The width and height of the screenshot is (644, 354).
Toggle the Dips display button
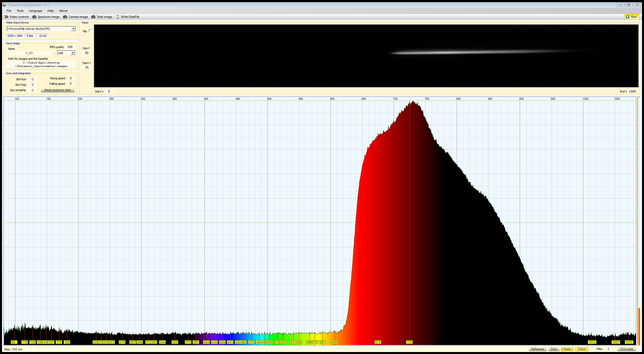(554, 349)
